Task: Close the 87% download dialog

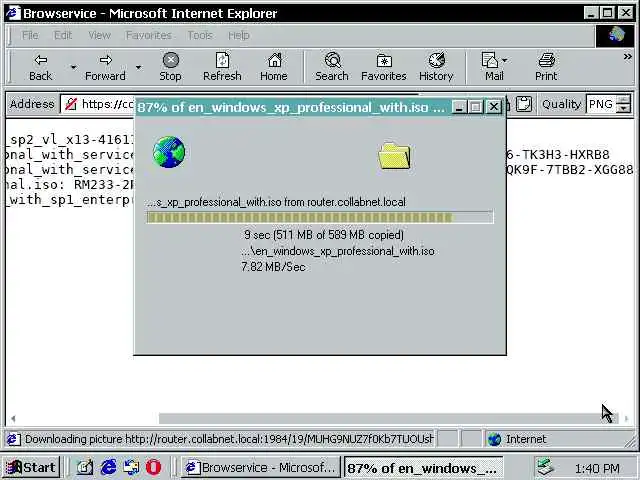Action: pyautogui.click(x=494, y=107)
